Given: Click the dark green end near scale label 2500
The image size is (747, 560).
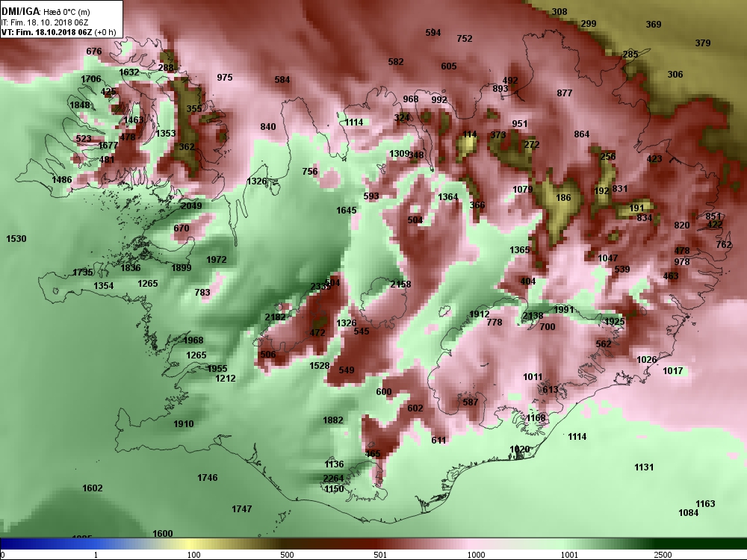Looking at the screenshot, I should pos(701,544).
